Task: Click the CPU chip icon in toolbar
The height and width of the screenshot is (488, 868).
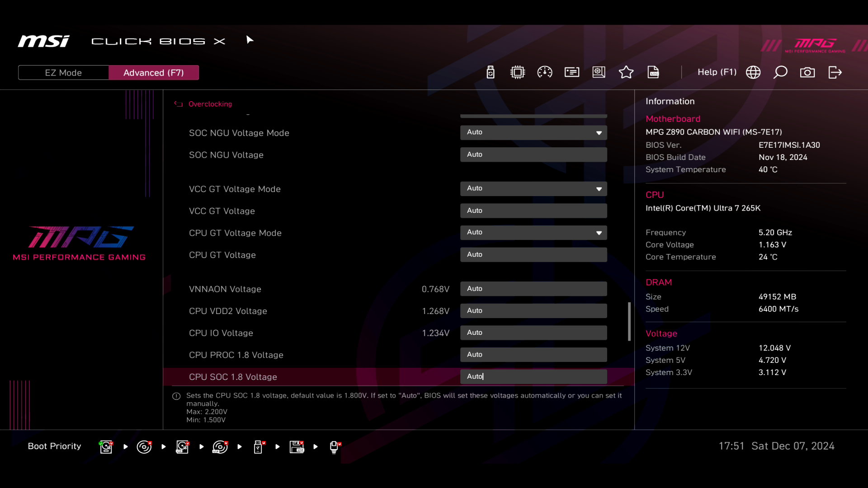Action: pos(518,72)
